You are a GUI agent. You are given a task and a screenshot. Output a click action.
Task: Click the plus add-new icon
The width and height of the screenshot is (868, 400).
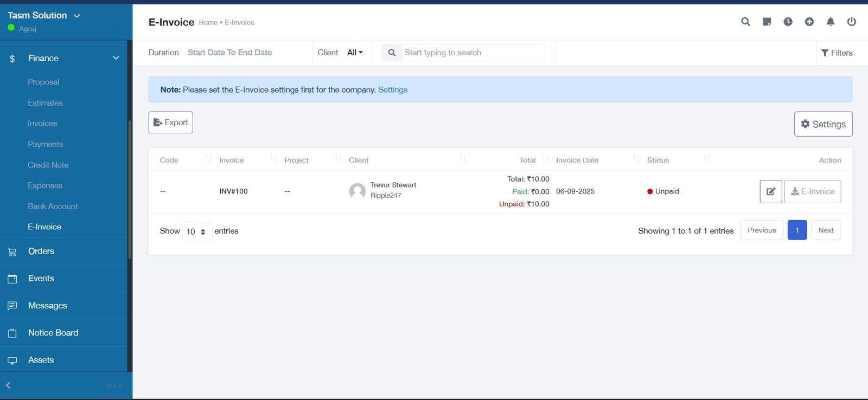point(809,22)
